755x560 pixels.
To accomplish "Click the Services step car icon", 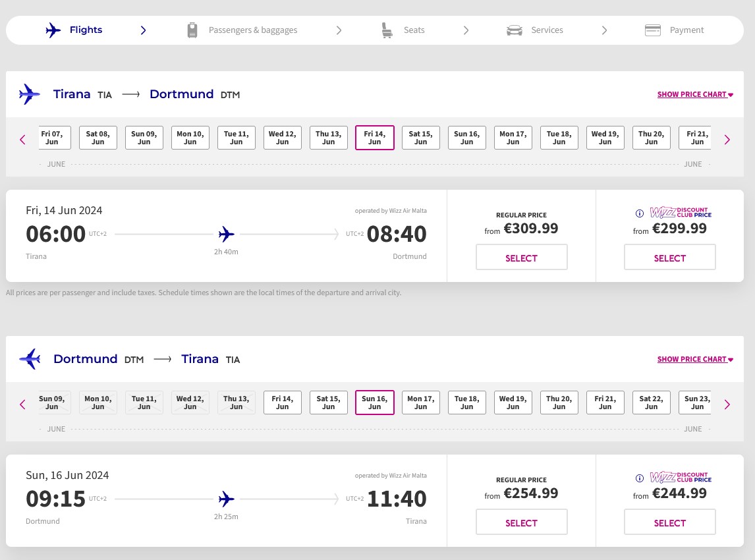I will (x=515, y=30).
